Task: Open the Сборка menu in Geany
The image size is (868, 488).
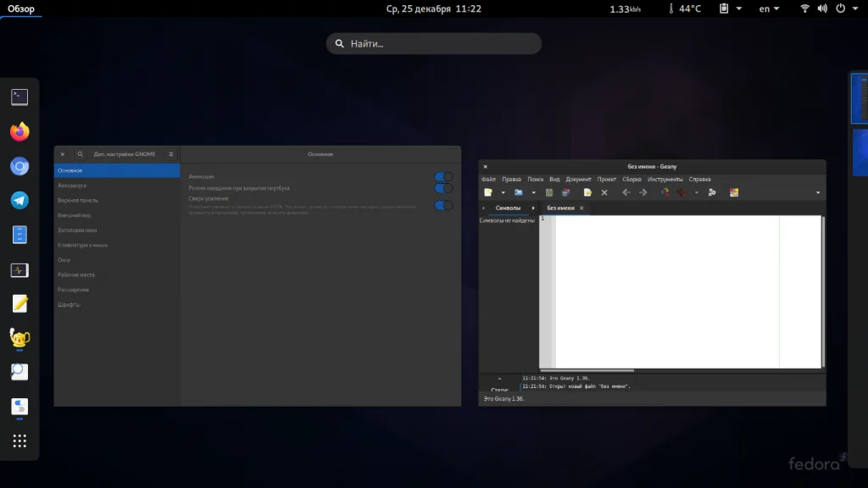Action: coord(632,180)
